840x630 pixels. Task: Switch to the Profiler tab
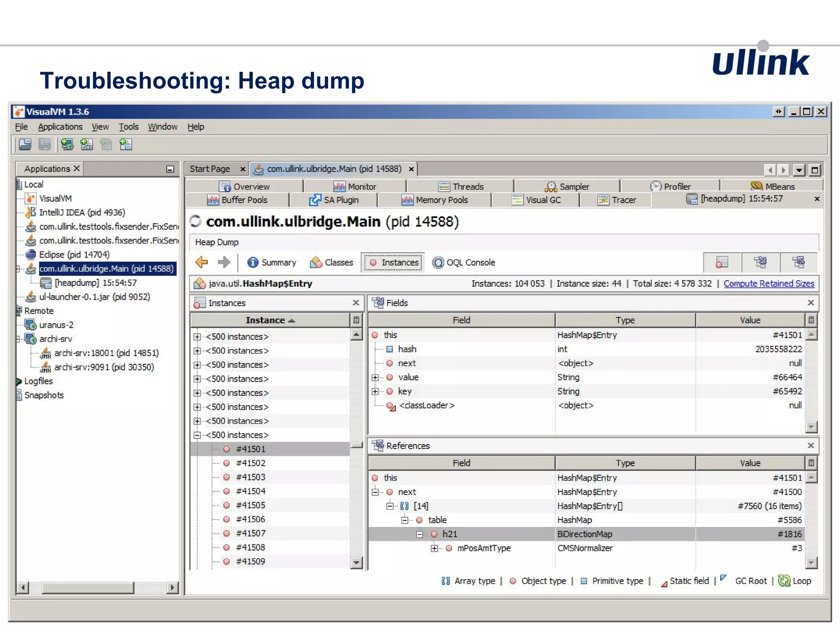(x=671, y=187)
